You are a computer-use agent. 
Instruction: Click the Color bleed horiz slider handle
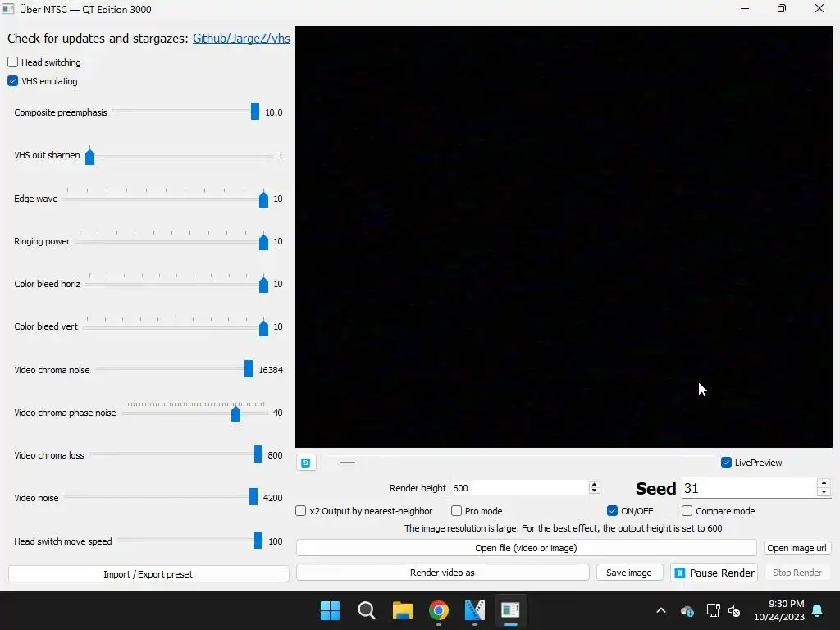[263, 284]
